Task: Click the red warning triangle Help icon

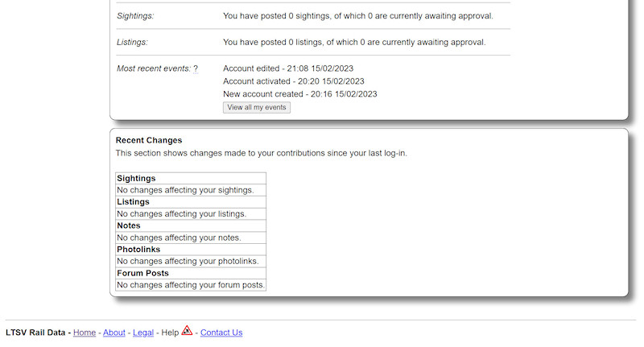Action: point(187,330)
